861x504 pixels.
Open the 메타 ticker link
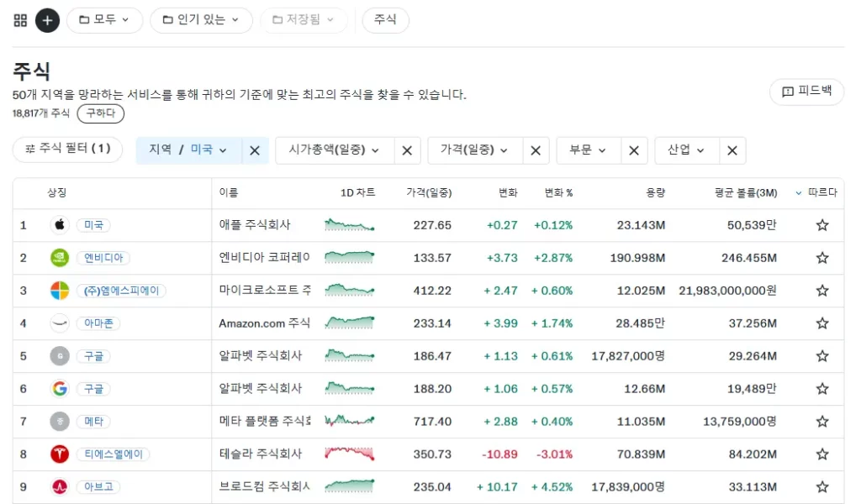[94, 421]
